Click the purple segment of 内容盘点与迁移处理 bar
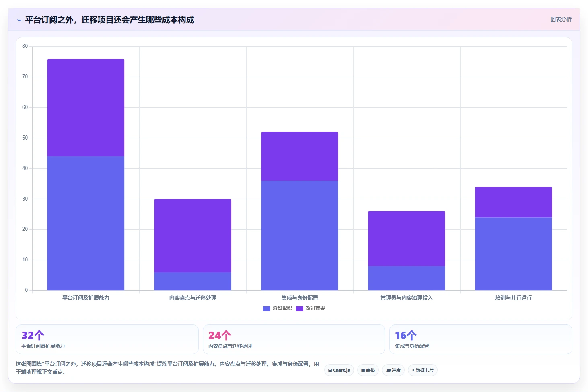The width and height of the screenshot is (588, 392). (x=193, y=236)
